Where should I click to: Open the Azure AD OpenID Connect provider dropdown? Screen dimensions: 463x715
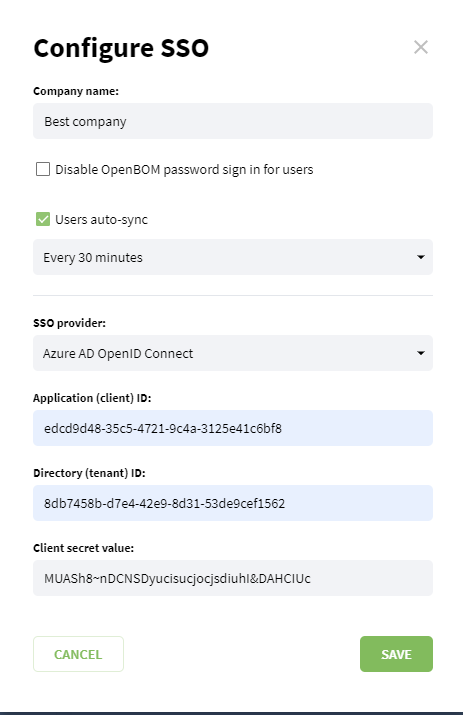click(x=233, y=353)
